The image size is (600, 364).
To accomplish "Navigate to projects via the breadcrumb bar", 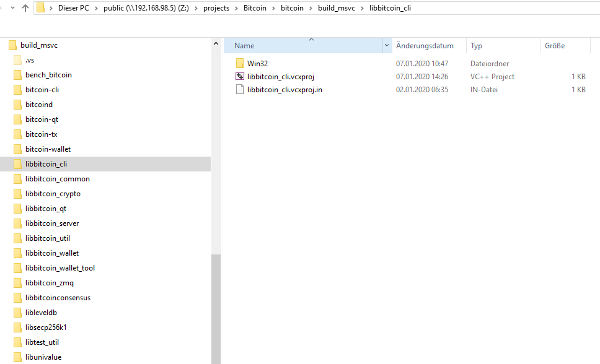I will (x=216, y=8).
